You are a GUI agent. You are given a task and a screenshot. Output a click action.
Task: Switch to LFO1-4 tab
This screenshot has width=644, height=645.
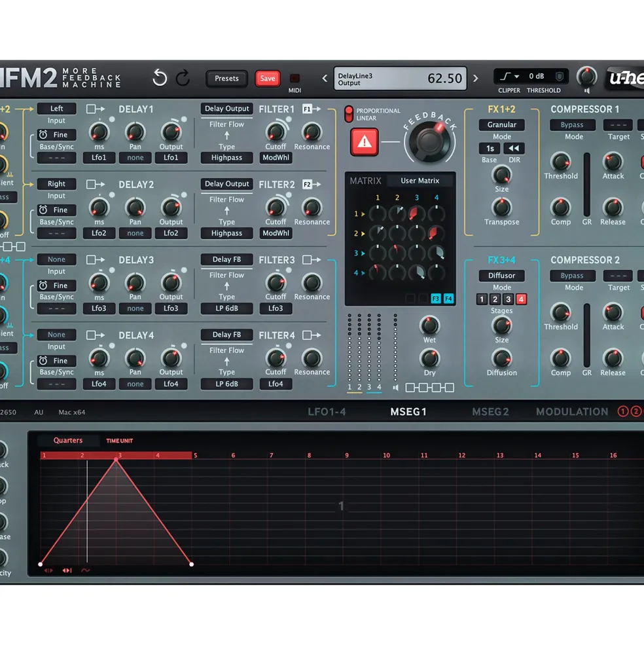[x=327, y=412]
